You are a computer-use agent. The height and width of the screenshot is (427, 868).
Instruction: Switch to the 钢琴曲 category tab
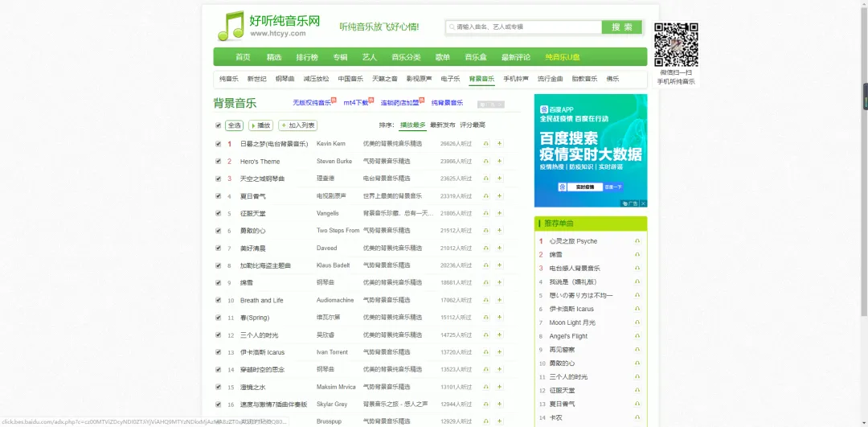click(x=285, y=79)
